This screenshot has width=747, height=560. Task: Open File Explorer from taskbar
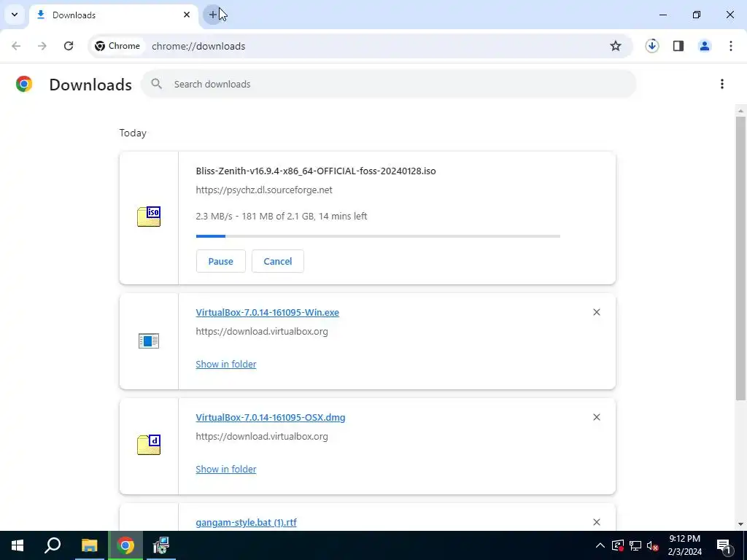click(89, 545)
